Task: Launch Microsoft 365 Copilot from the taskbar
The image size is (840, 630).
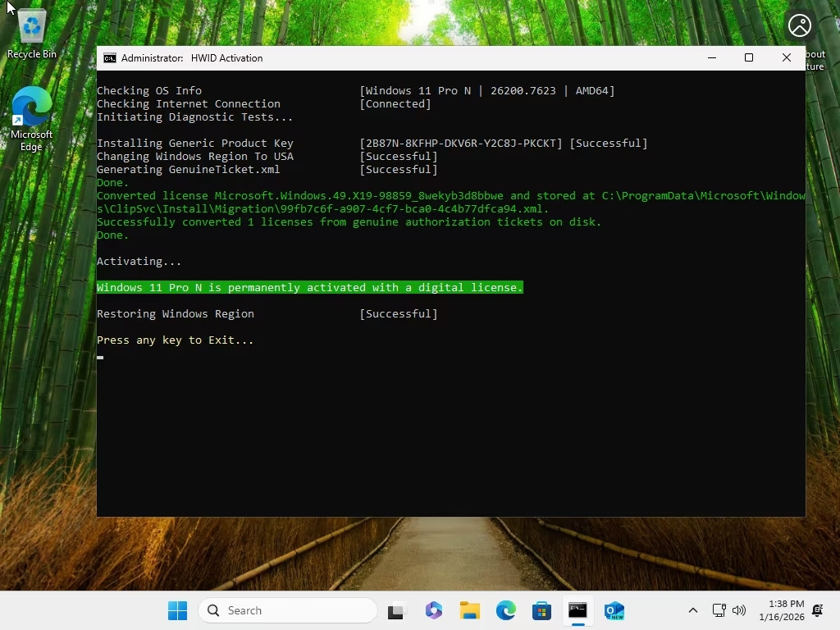Action: point(433,610)
